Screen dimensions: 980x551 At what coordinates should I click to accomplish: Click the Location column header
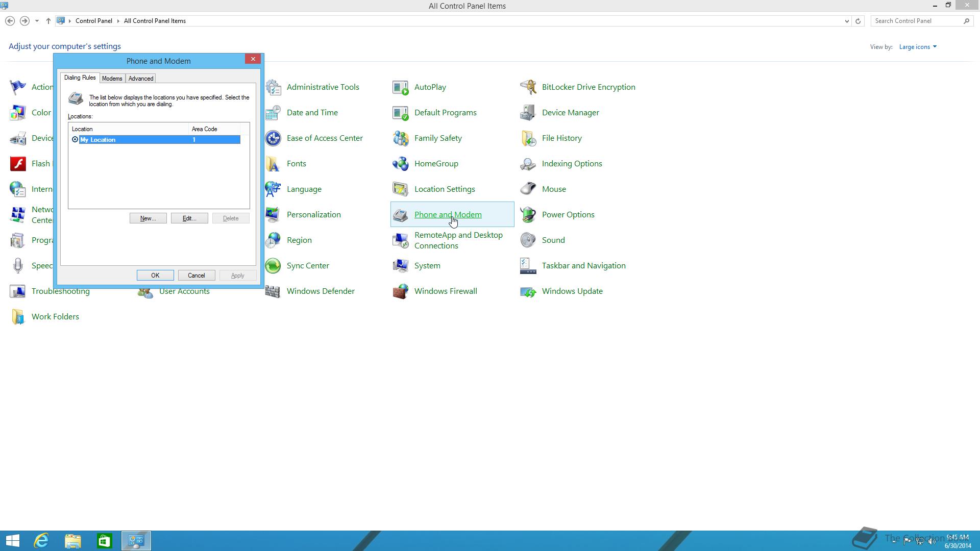129,129
